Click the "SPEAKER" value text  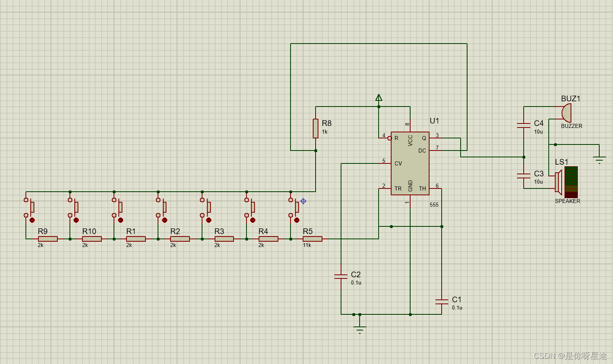(567, 201)
